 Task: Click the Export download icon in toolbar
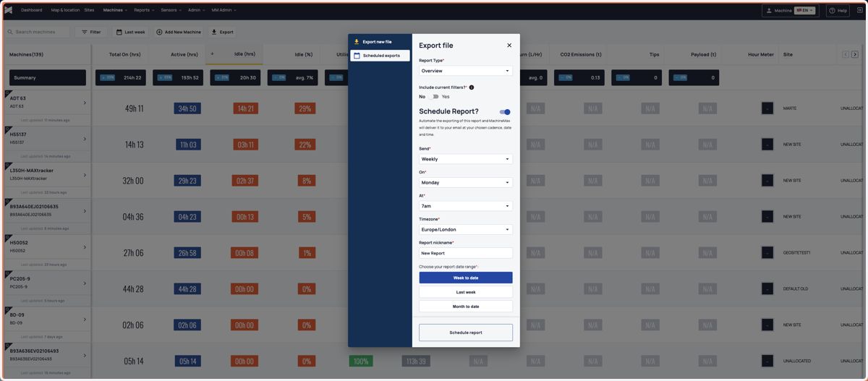point(214,32)
